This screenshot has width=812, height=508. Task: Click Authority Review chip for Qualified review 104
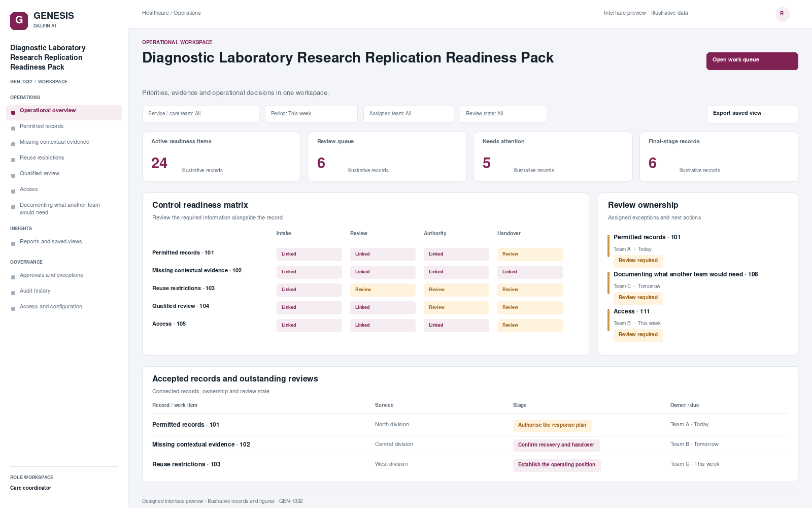pyautogui.click(x=456, y=308)
